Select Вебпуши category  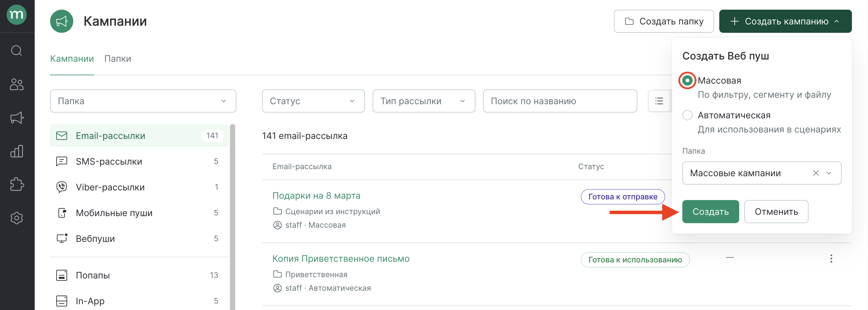click(x=139, y=238)
